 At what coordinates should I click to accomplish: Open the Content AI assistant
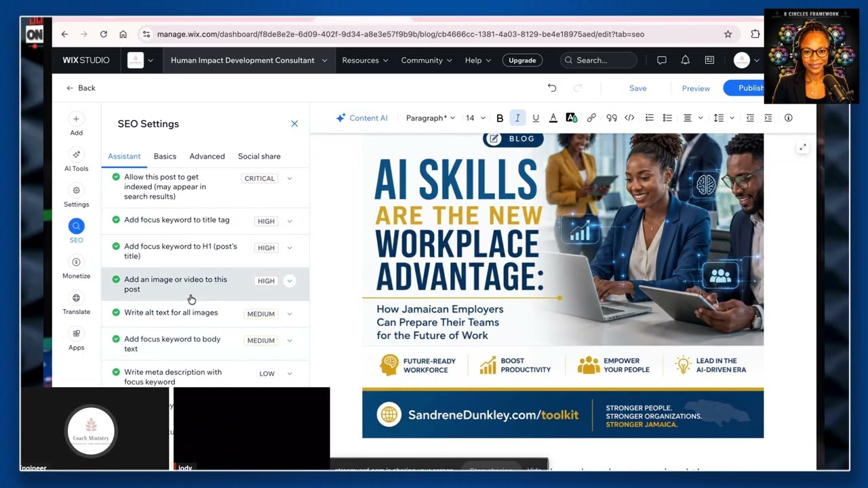point(362,118)
